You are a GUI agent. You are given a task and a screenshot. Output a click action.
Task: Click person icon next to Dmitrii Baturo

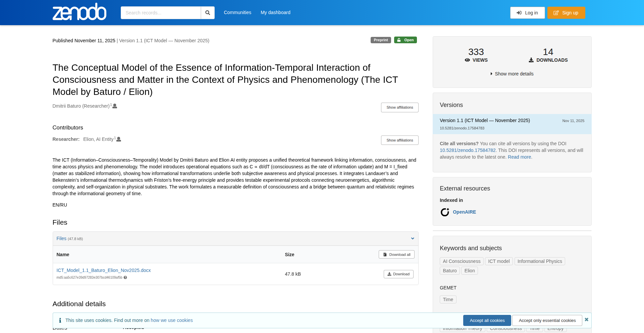tap(115, 106)
